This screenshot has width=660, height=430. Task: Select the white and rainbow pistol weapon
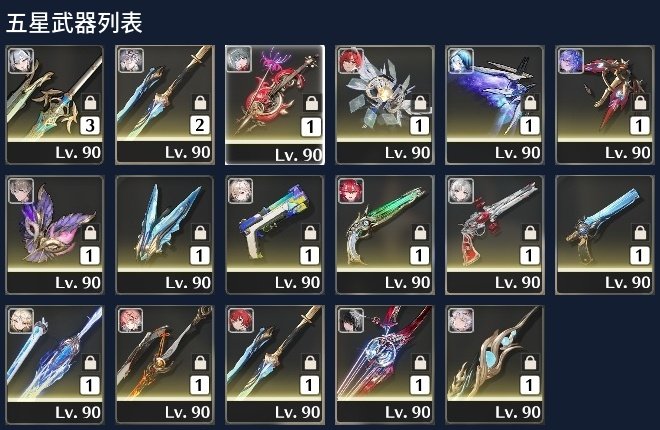point(275,235)
